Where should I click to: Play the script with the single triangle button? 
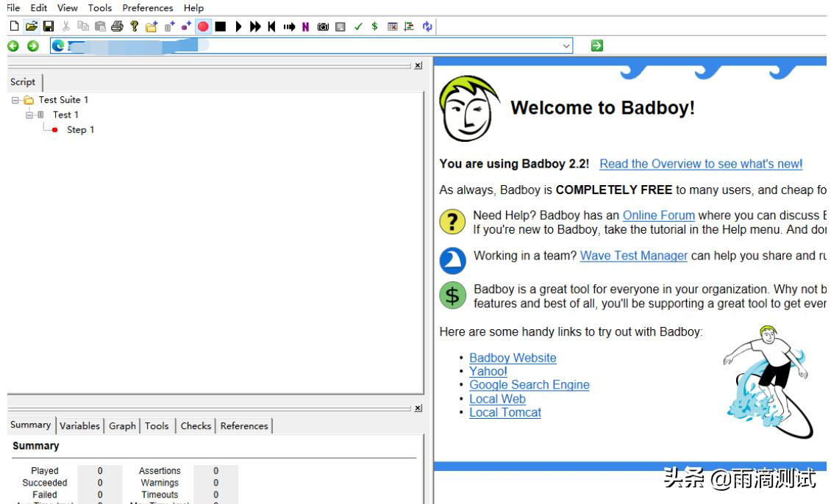pos(238,26)
